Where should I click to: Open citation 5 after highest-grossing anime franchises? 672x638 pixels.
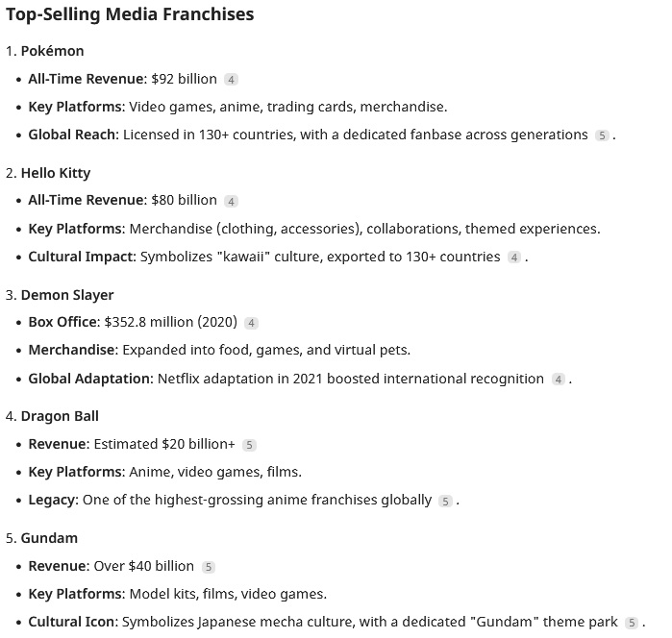tap(445, 501)
